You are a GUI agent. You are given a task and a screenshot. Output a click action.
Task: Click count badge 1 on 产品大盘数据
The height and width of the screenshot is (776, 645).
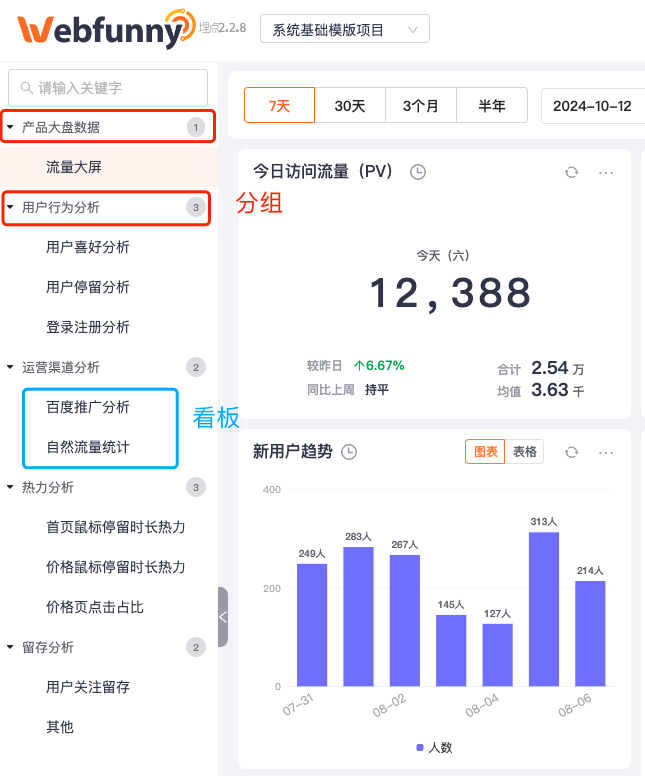click(x=196, y=127)
